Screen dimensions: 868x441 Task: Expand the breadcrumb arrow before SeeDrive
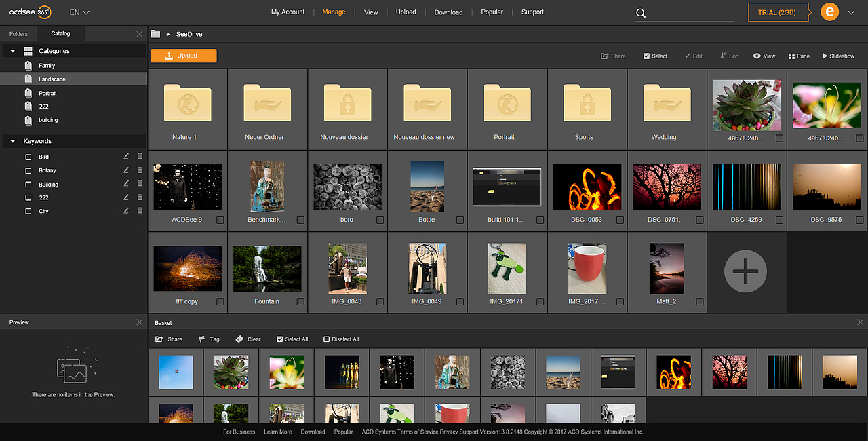pos(168,34)
